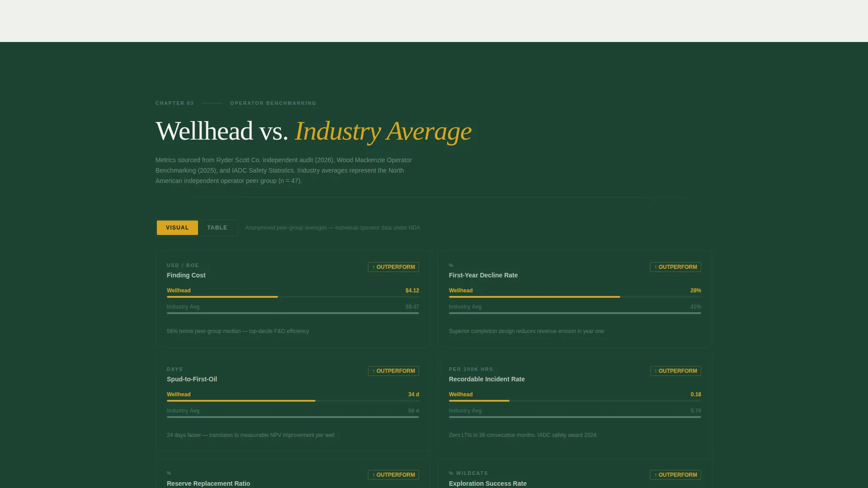
Task: Click the % WILDCATS unit label
Action: (468, 473)
